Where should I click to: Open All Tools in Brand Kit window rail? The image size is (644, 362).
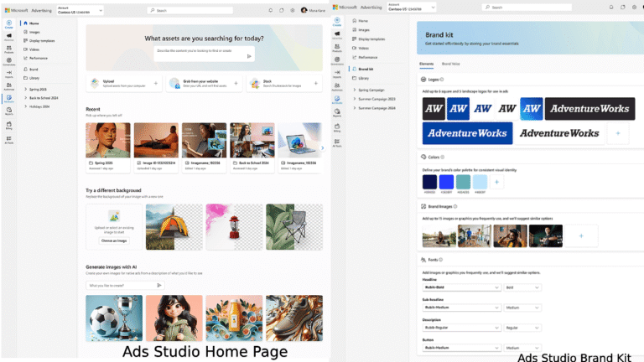337,142
